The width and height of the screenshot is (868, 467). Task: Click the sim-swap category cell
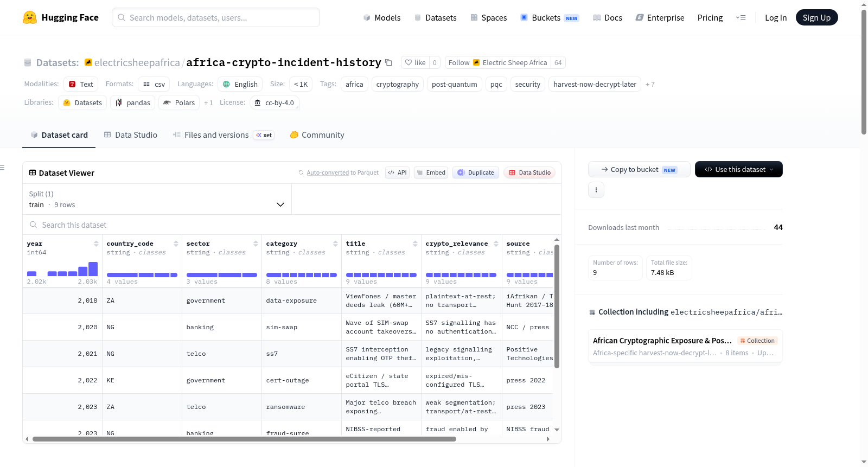click(x=302, y=327)
